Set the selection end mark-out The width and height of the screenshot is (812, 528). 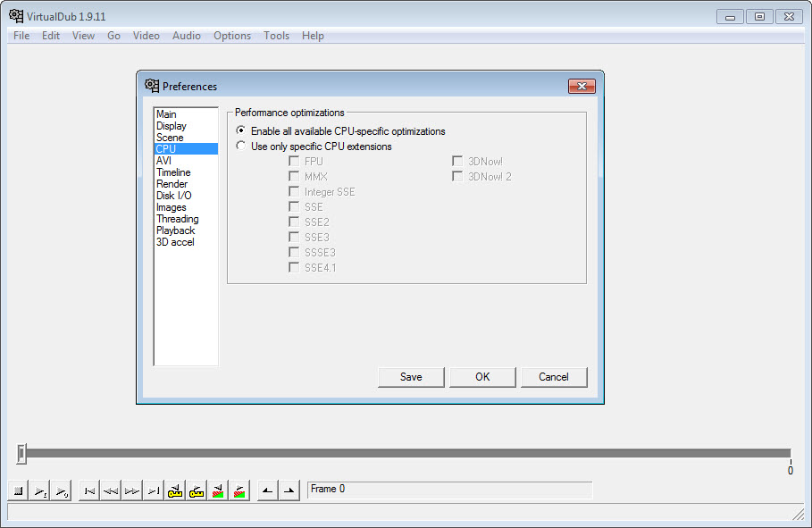[x=289, y=490]
